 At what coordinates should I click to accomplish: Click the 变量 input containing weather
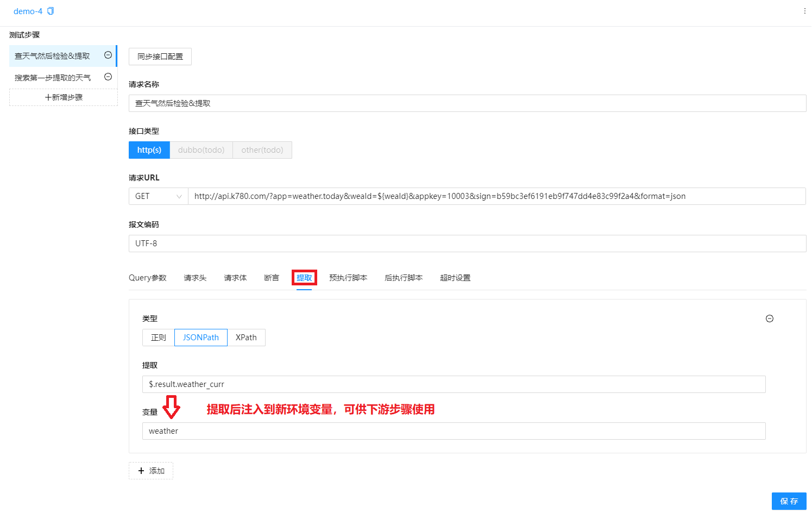(x=454, y=431)
